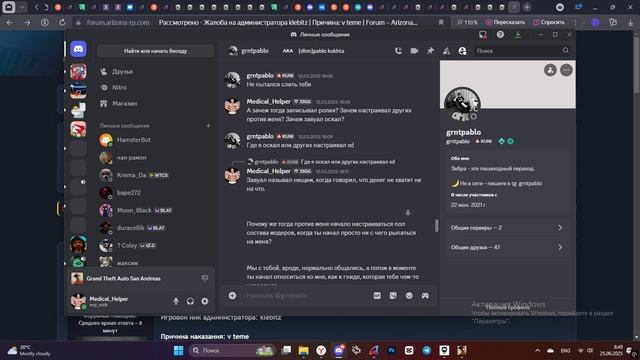
Task: Open the more options on profile banner
Action: click(566, 70)
